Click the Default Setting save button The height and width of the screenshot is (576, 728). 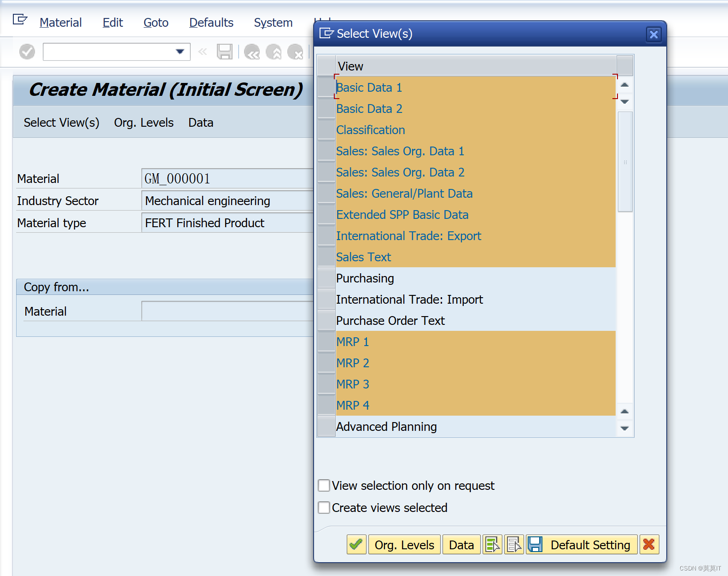[x=582, y=545]
